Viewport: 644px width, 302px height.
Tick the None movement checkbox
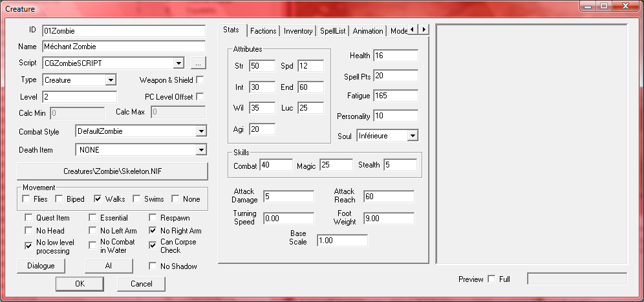click(175, 199)
